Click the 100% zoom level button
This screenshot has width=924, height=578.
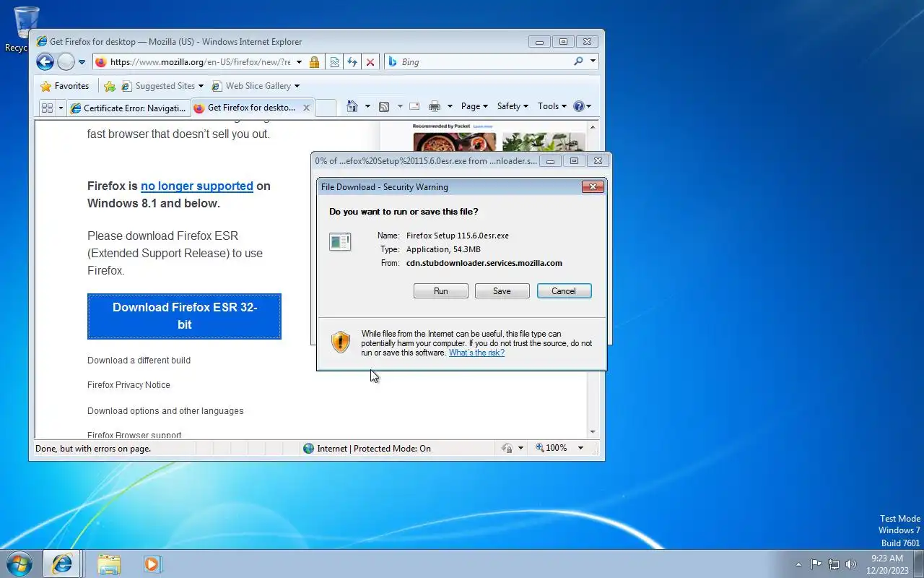[552, 449]
